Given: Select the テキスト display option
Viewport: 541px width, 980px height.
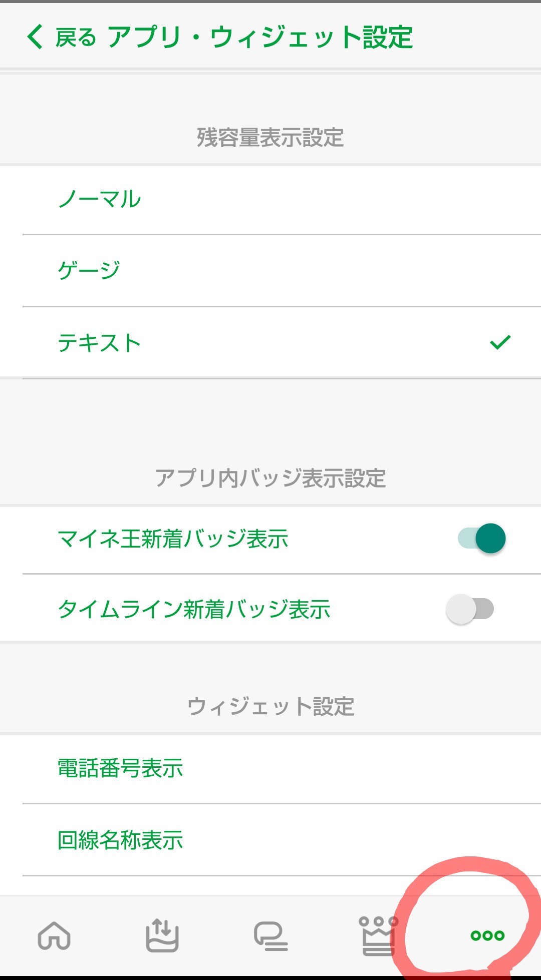Looking at the screenshot, I should tap(99, 343).
